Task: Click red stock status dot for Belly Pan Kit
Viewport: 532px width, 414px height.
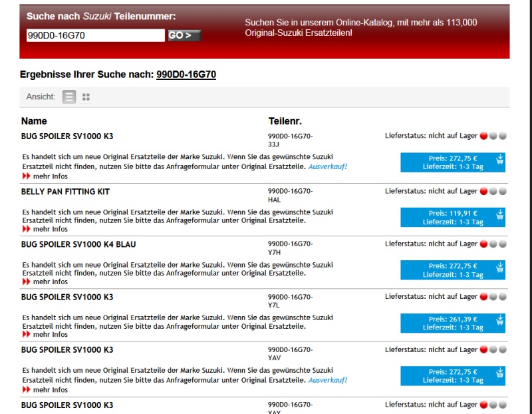Action: [x=484, y=192]
